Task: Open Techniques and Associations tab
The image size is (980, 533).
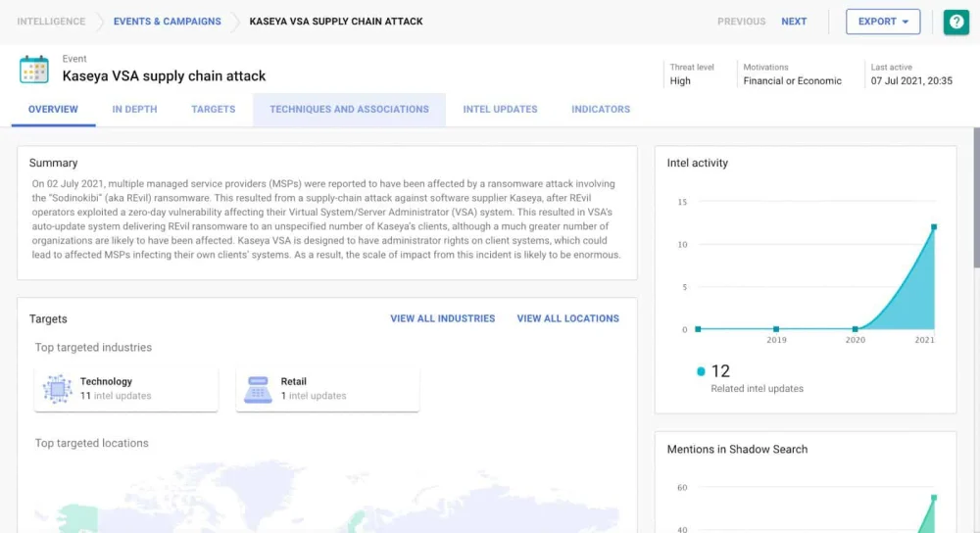Action: tap(350, 110)
